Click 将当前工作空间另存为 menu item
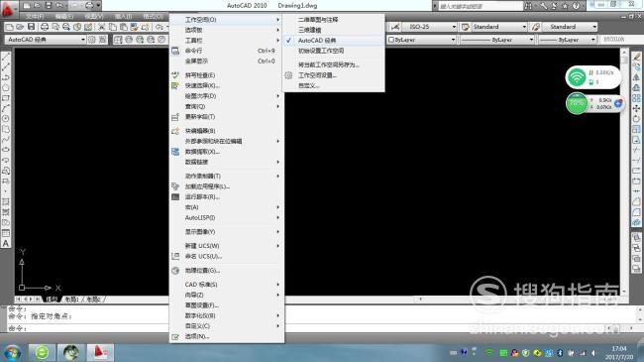The width and height of the screenshot is (644, 362). [x=334, y=64]
